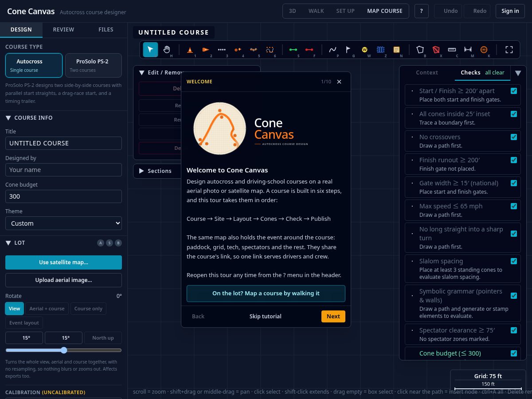The height and width of the screenshot is (399, 532).
Task: Choose the lying pointer cone tool
Action: (206, 50)
